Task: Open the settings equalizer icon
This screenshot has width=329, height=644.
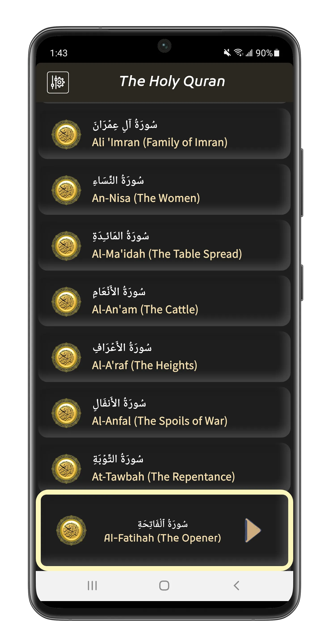Action: click(58, 82)
